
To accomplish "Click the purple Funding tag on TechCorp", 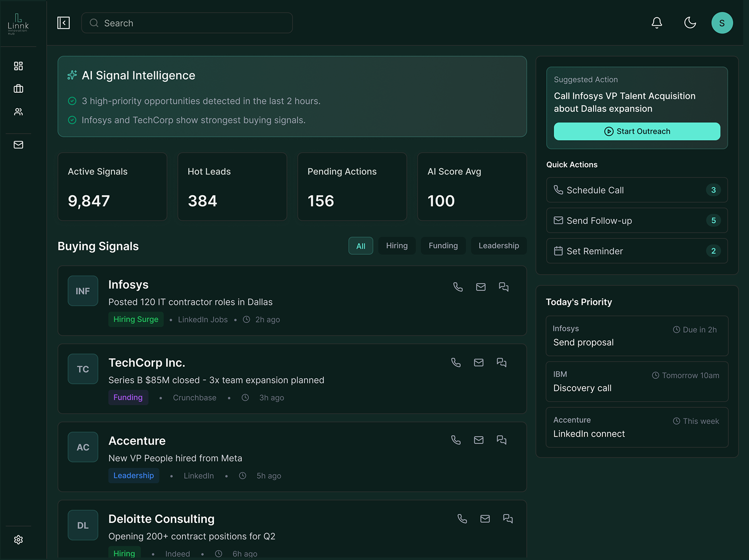I will tap(128, 397).
